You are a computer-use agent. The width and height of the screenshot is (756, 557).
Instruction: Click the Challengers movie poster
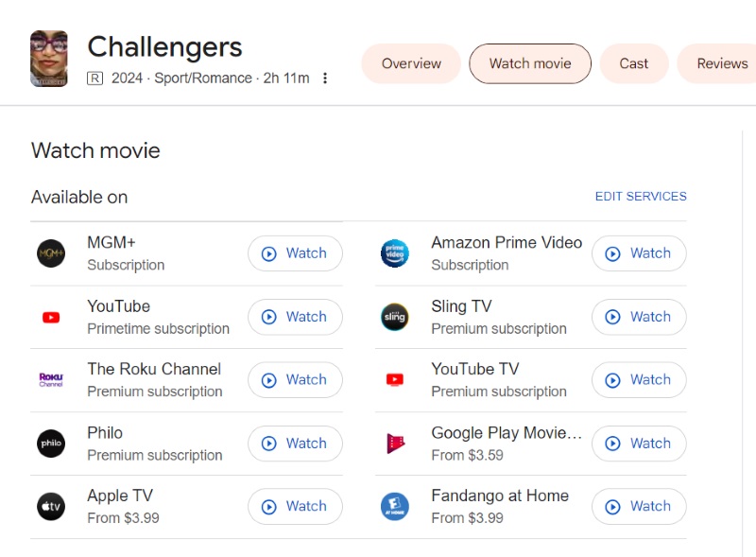tap(49, 58)
